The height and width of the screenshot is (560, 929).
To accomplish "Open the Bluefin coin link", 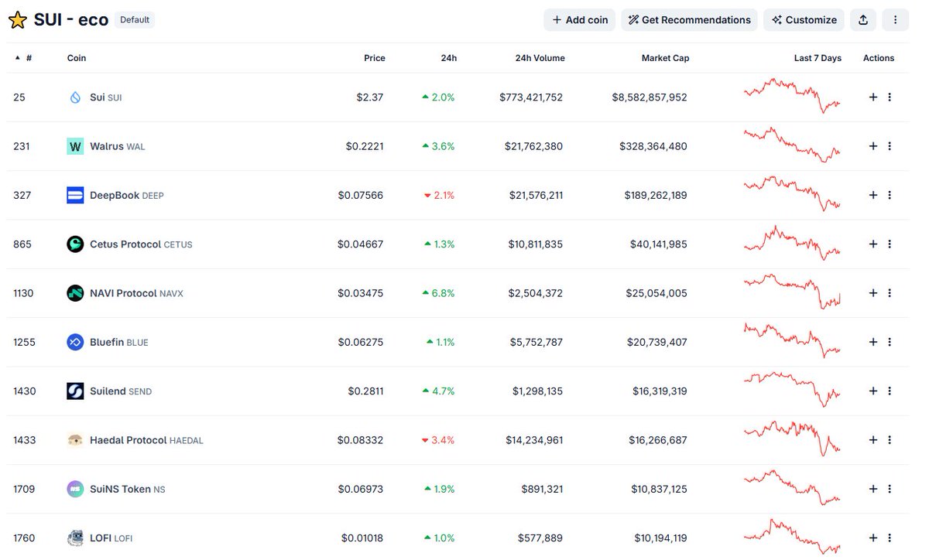I will coord(119,342).
